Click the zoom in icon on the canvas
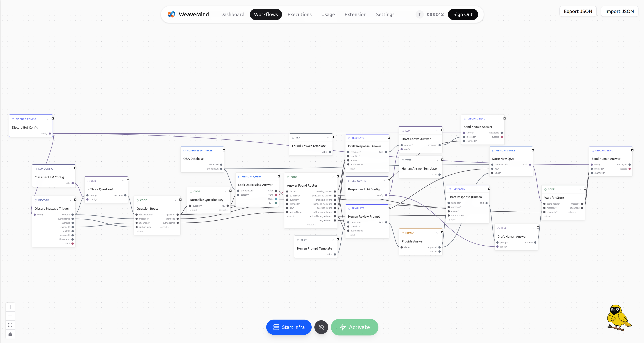This screenshot has width=644, height=343. (x=10, y=307)
